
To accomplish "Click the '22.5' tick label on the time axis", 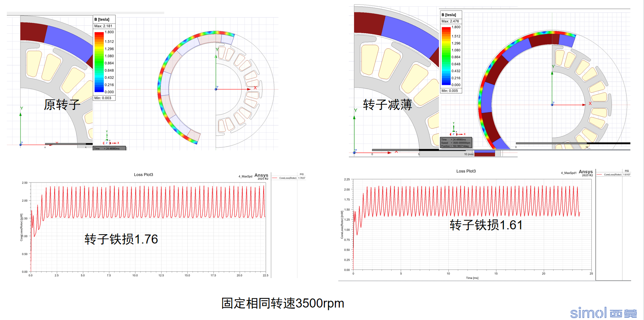I will click(x=266, y=275).
